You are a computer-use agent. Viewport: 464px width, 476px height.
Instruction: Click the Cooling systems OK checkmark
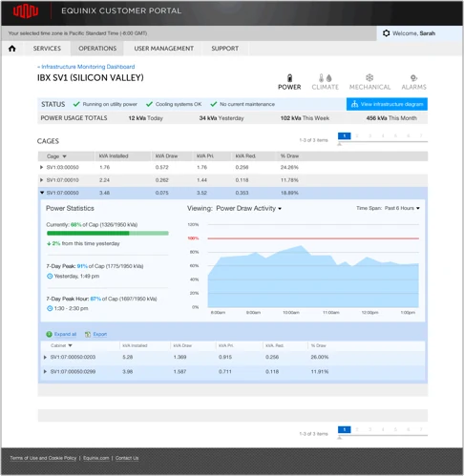(x=149, y=104)
